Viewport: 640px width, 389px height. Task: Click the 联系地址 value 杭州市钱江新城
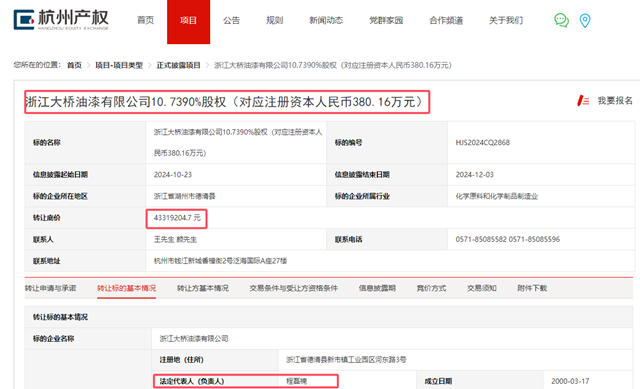(220, 261)
